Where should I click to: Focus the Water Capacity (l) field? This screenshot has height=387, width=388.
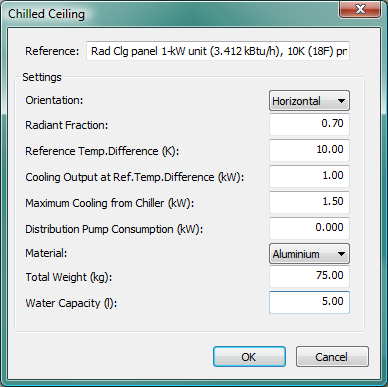[309, 302]
